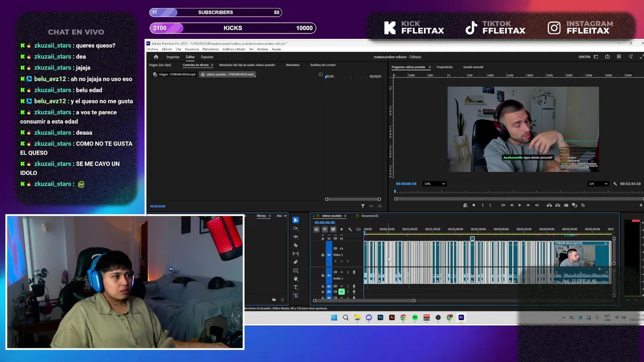Open the 15% zoom level dropdown

(435, 184)
